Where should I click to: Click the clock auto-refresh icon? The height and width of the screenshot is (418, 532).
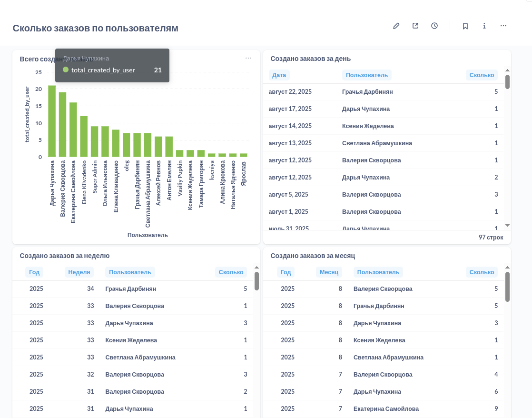click(434, 26)
